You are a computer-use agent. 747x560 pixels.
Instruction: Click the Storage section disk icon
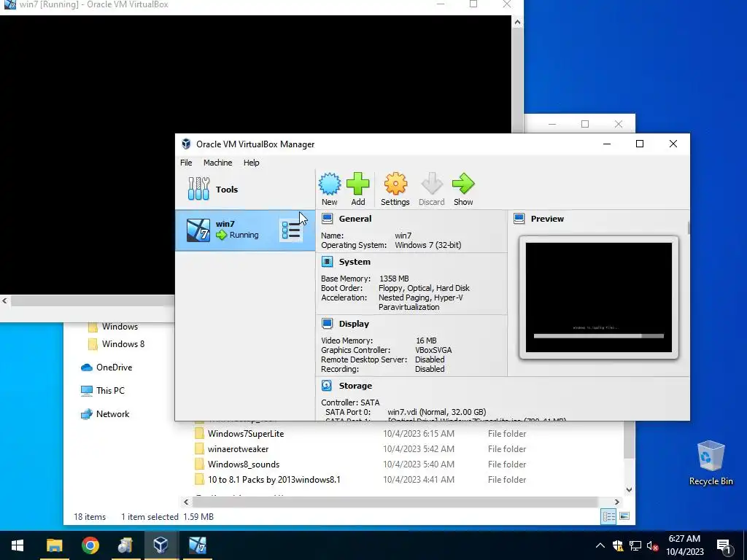(327, 385)
